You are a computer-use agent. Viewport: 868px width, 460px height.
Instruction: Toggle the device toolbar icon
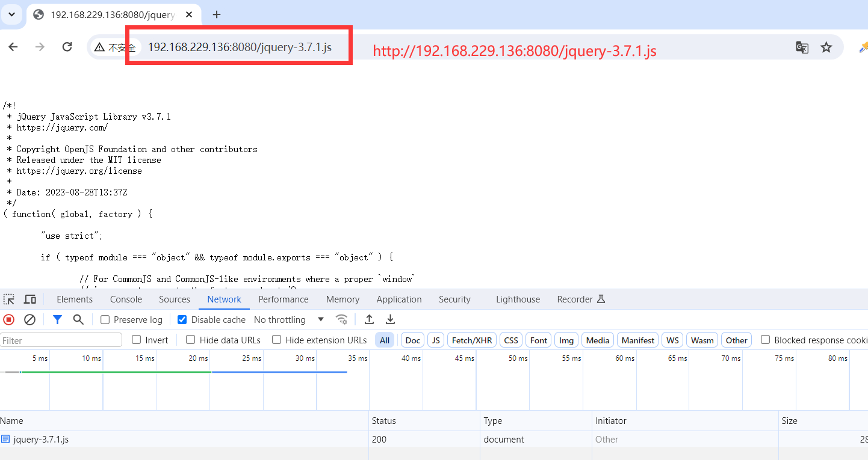[29, 299]
